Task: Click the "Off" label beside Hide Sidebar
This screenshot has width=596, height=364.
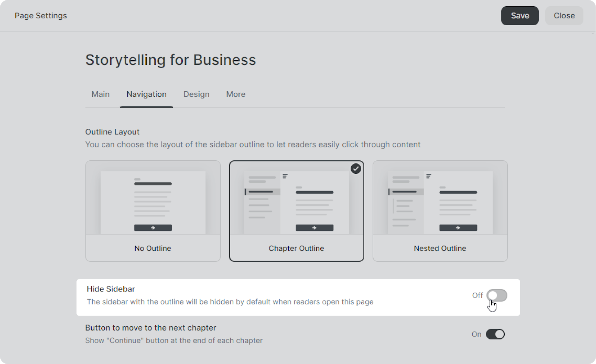Action: point(477,296)
